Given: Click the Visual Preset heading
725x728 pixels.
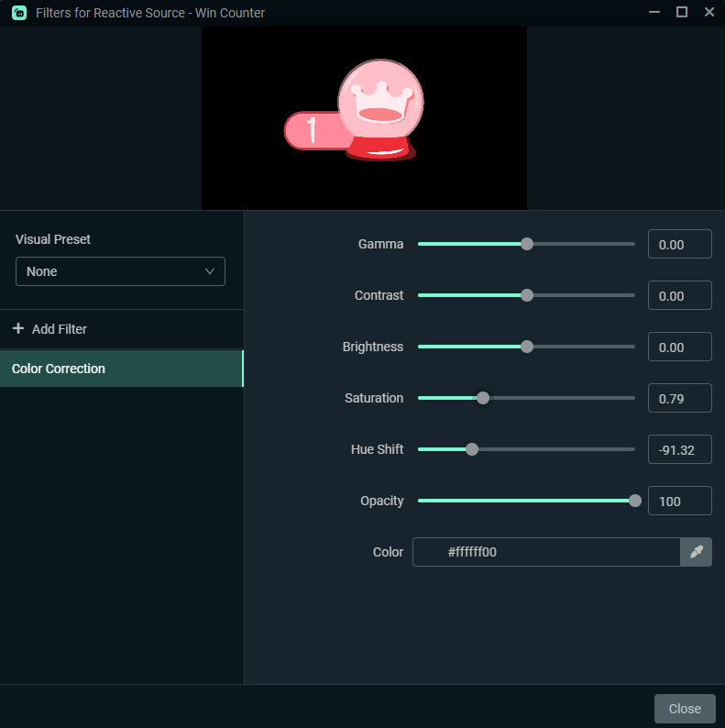Looking at the screenshot, I should click(53, 239).
